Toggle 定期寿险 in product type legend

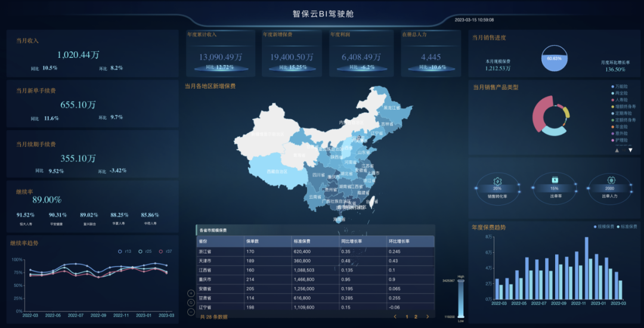(621, 113)
